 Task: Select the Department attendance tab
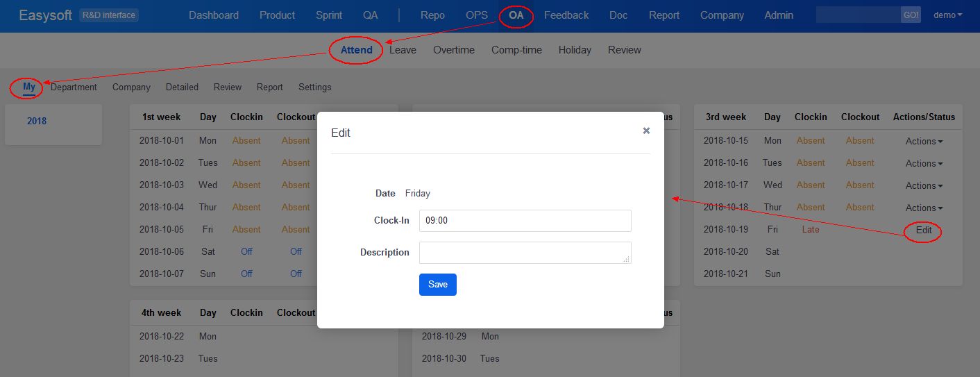[74, 87]
